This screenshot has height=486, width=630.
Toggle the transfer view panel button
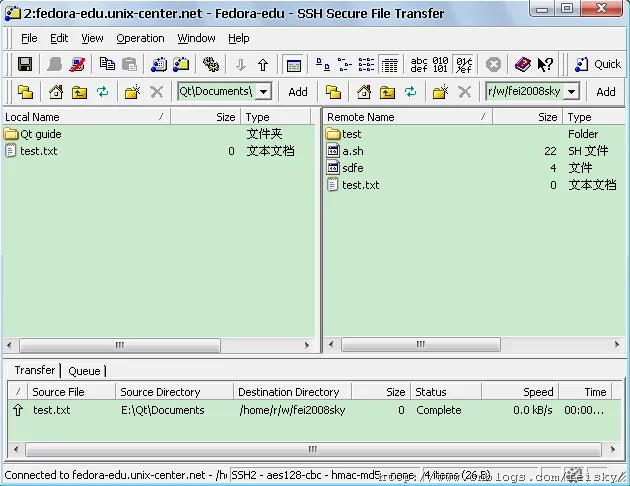pos(294,64)
